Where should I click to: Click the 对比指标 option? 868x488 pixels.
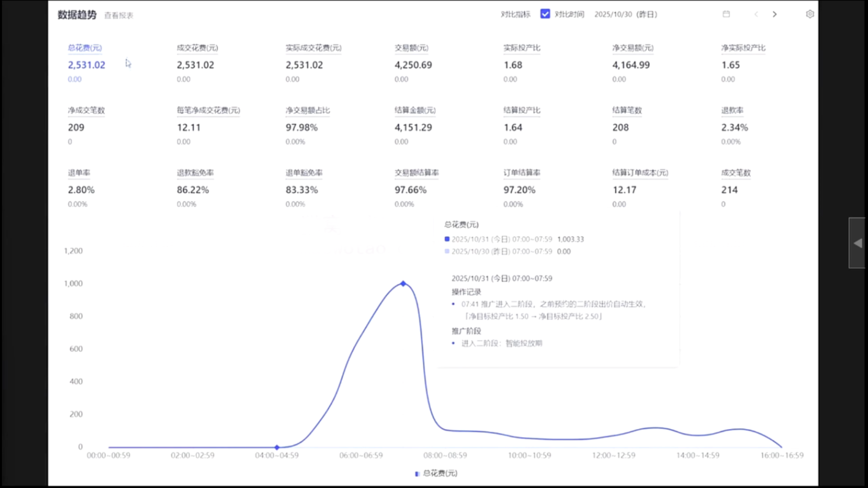pos(515,14)
